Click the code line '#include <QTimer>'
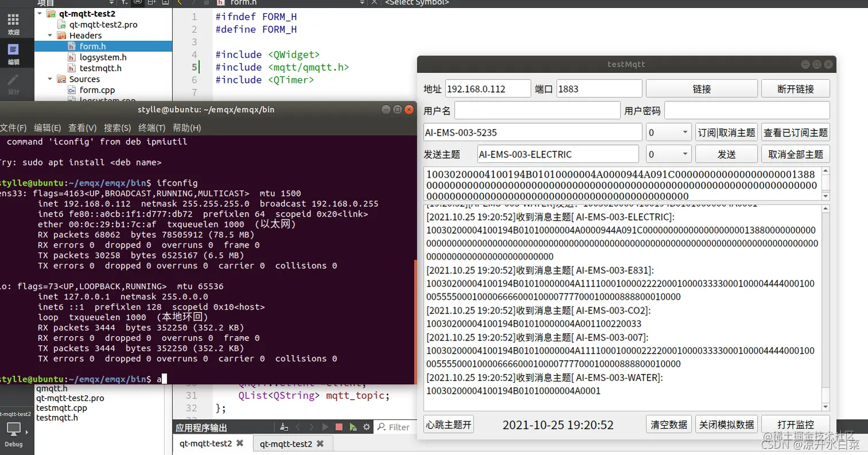 tap(265, 80)
